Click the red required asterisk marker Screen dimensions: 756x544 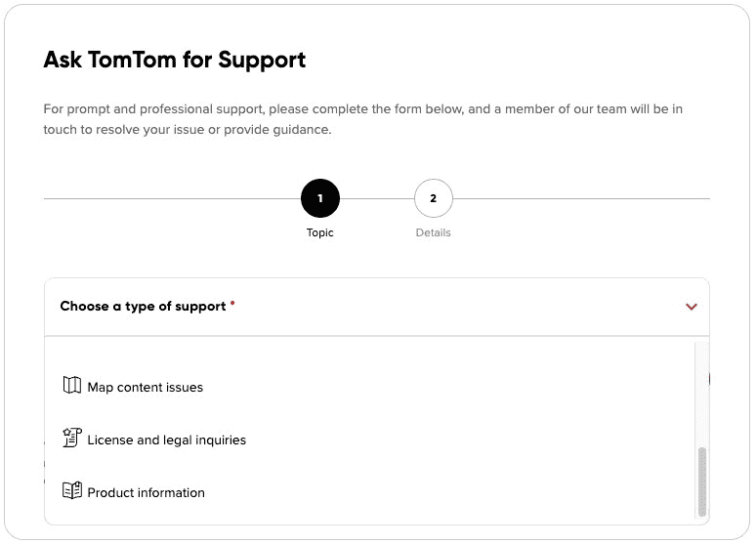pyautogui.click(x=232, y=305)
